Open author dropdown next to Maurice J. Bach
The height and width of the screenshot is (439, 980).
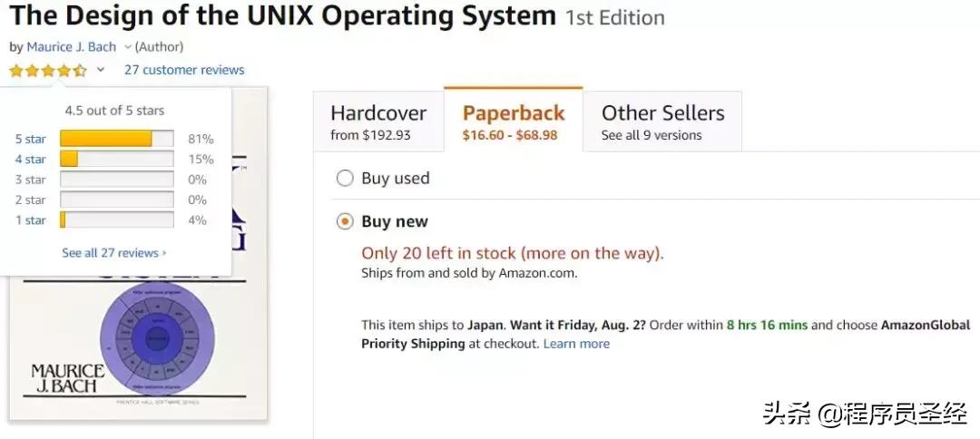(128, 46)
